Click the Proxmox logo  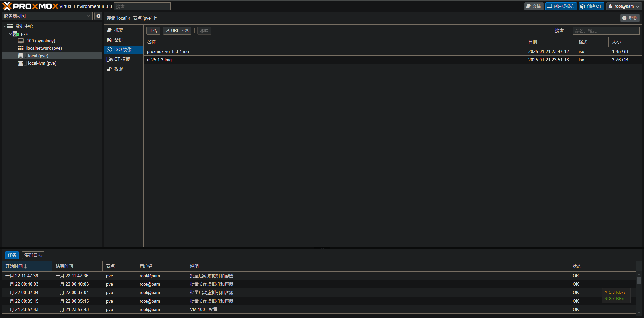[x=30, y=6]
